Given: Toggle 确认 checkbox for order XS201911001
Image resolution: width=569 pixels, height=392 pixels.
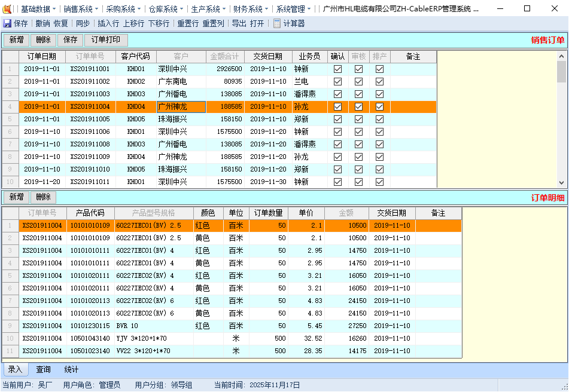Looking at the screenshot, I should 338,69.
